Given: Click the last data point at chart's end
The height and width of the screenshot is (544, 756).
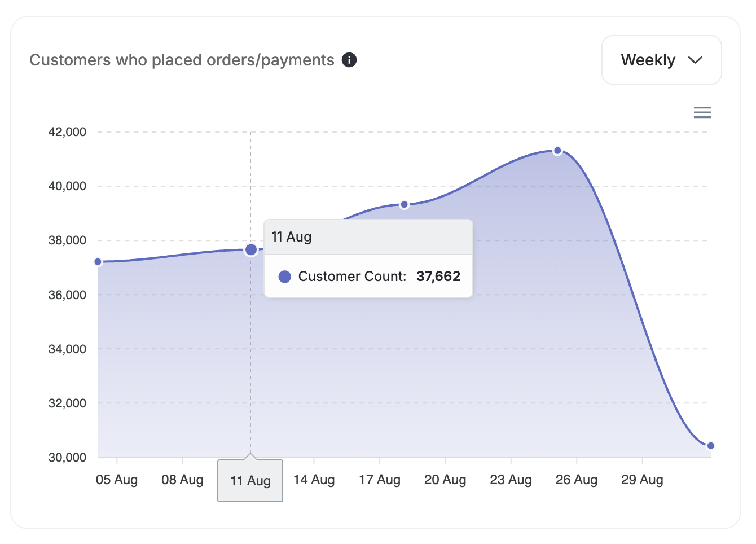Looking at the screenshot, I should [x=712, y=445].
